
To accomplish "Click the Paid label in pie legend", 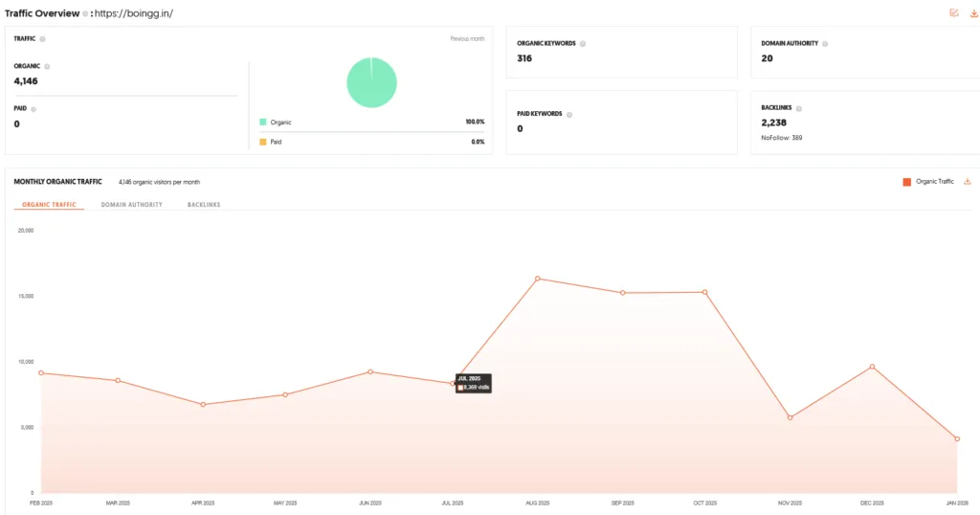I will coord(277,142).
